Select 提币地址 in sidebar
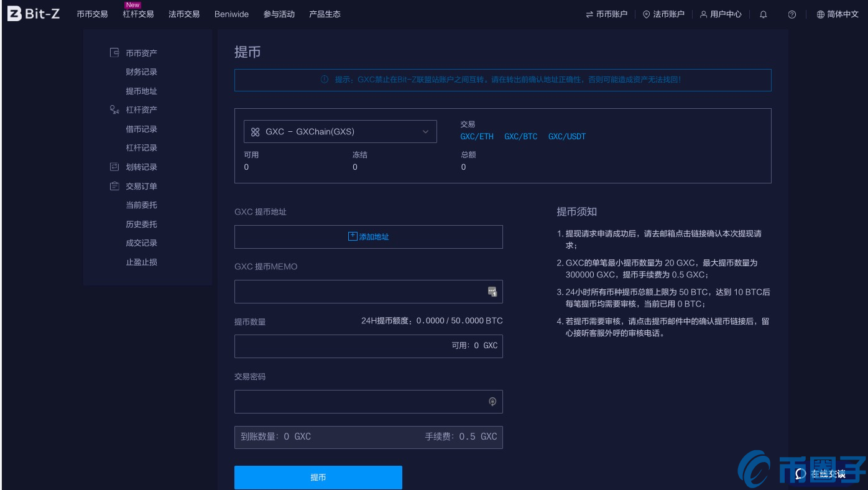868x490 pixels. click(141, 91)
